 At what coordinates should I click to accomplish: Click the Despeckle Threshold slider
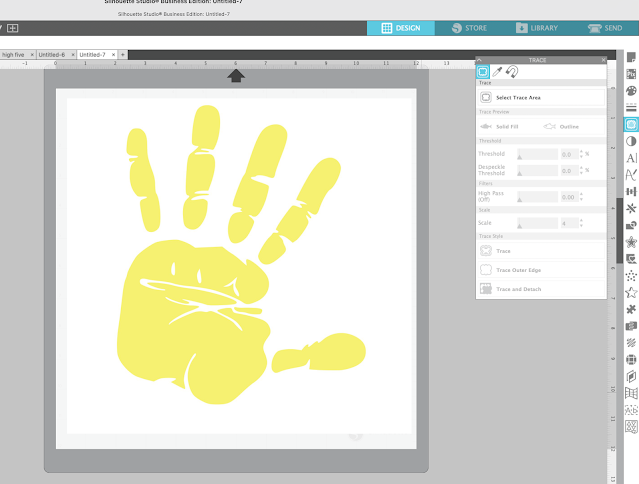point(537,171)
